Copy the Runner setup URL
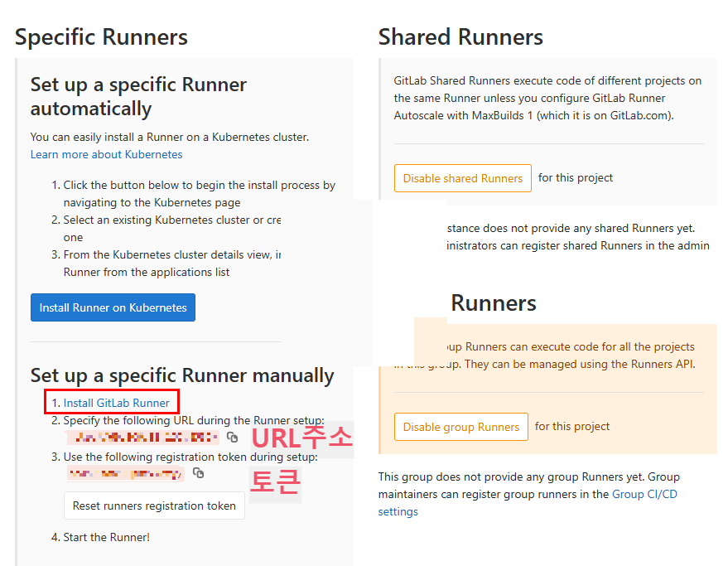The height and width of the screenshot is (566, 728). click(232, 438)
